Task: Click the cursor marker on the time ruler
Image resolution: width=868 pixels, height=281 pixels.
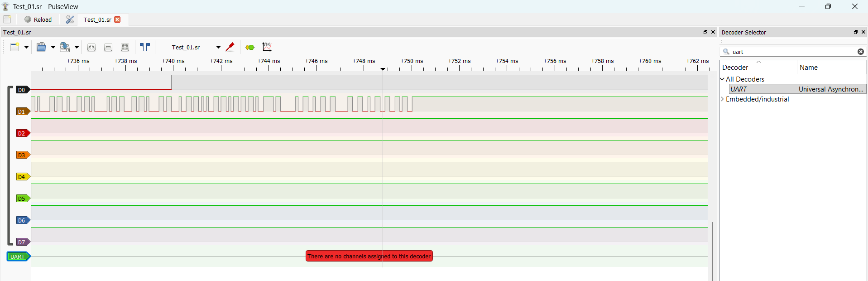Action: click(x=383, y=69)
